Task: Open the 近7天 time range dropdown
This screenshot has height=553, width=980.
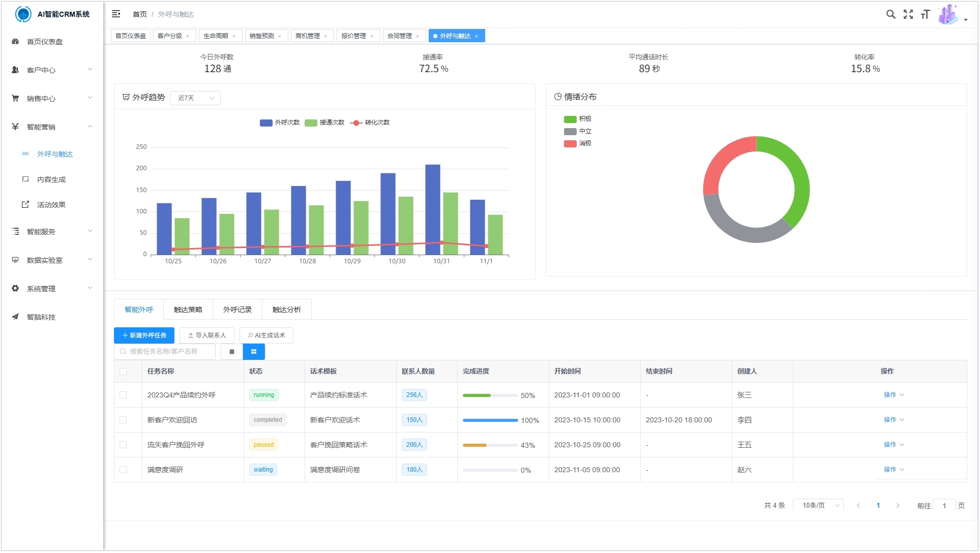Action: coord(195,98)
